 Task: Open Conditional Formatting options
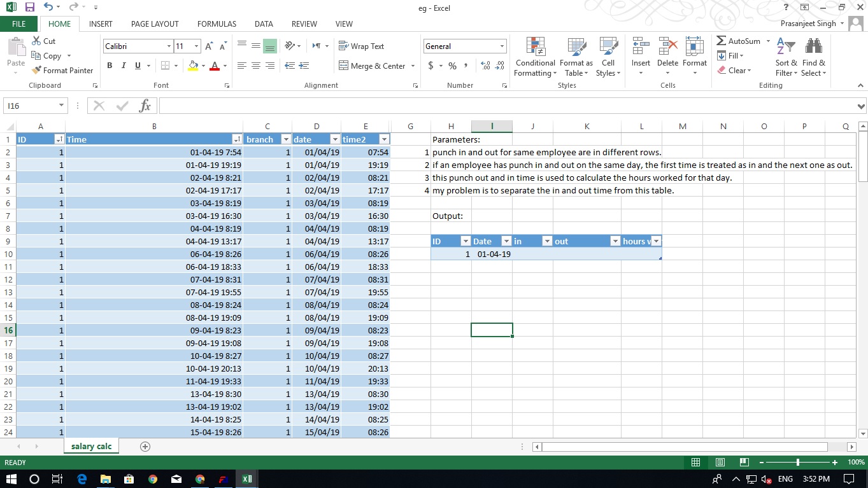(534, 57)
